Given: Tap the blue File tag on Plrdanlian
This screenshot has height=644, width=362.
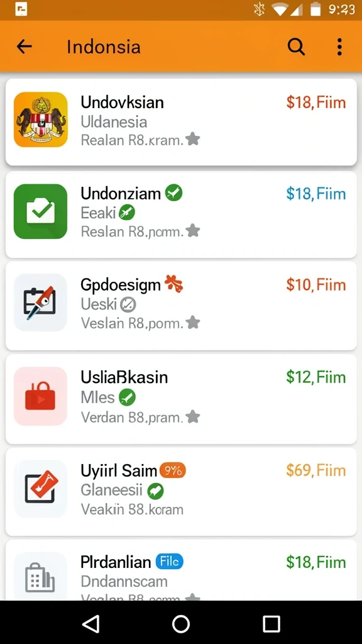Looking at the screenshot, I should pyautogui.click(x=170, y=562).
